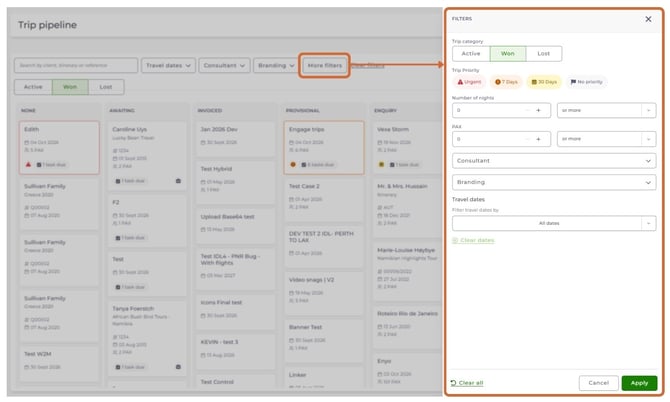Image resolution: width=670 pixels, height=402 pixels.
Task: Click the tasks due badge on Engage trips card
Action: (318, 164)
